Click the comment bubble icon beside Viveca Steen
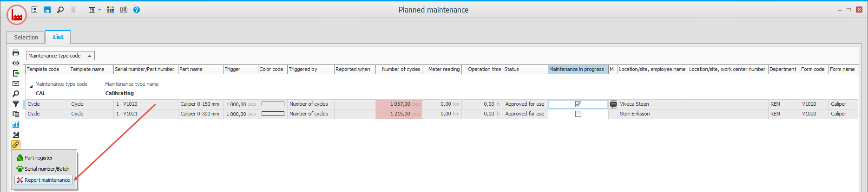 pyautogui.click(x=613, y=104)
